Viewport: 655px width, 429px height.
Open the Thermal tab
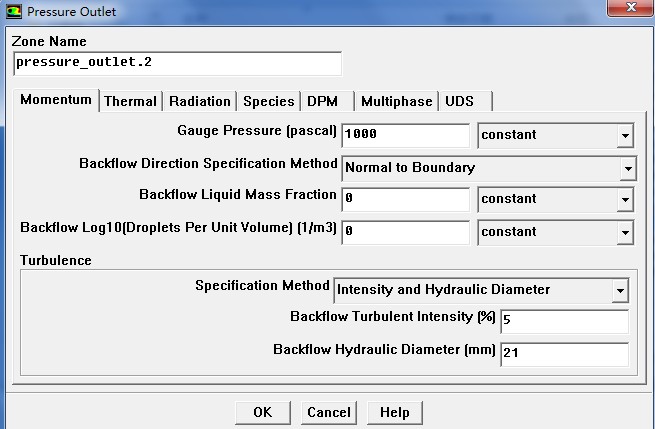click(130, 101)
